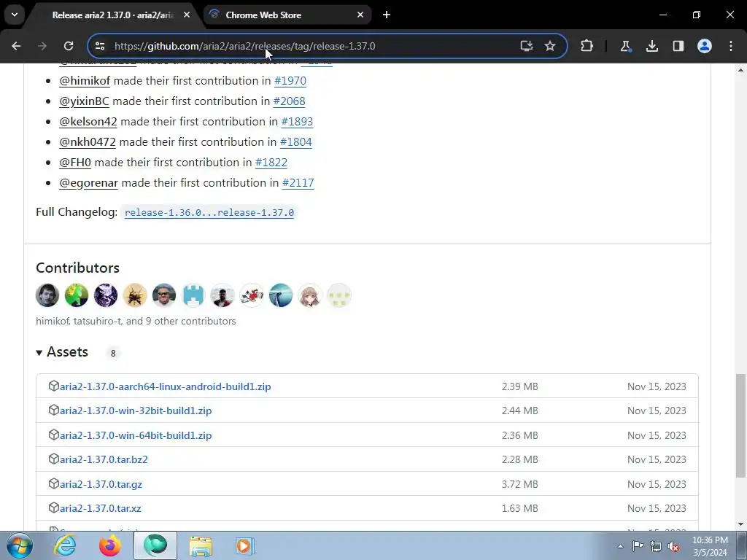Open the tab search dropdown arrow
Image resolution: width=747 pixels, height=560 pixels.
point(15,15)
